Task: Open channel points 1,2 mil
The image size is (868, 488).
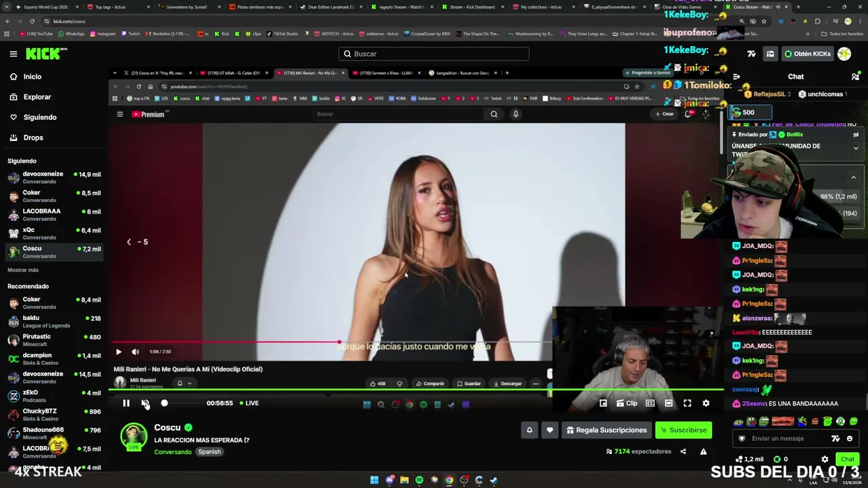Action: coord(750,459)
